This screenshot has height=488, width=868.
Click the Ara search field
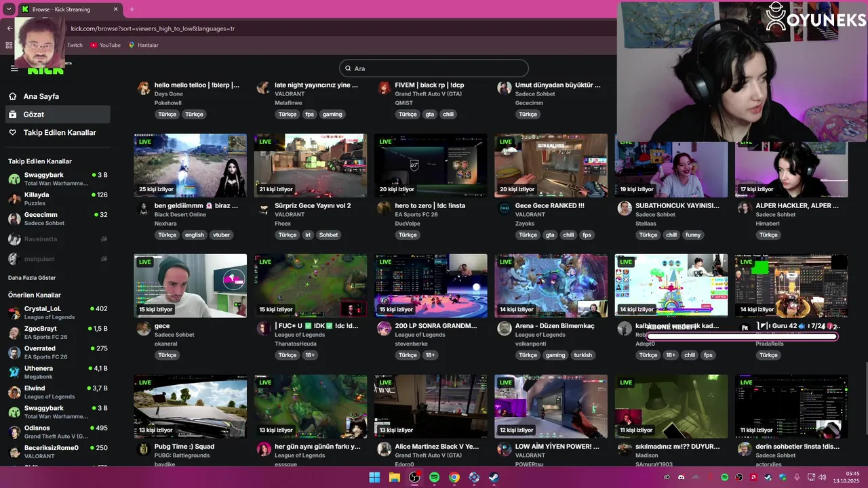click(434, 68)
